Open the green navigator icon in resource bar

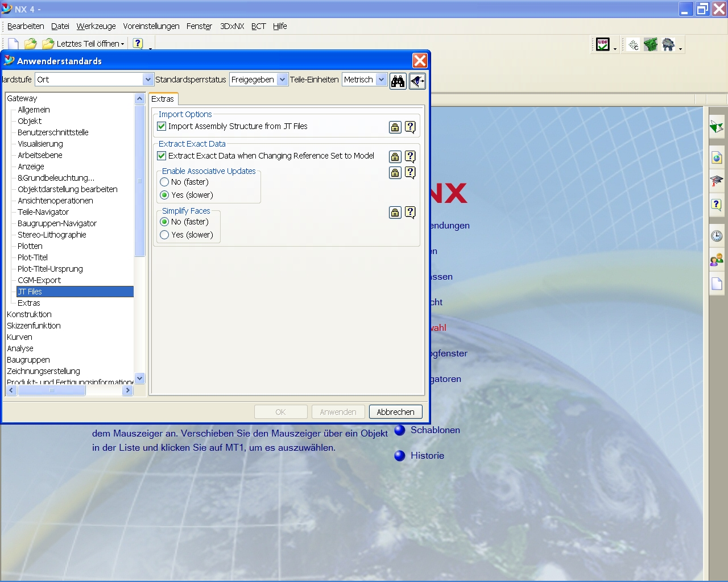pyautogui.click(x=717, y=127)
